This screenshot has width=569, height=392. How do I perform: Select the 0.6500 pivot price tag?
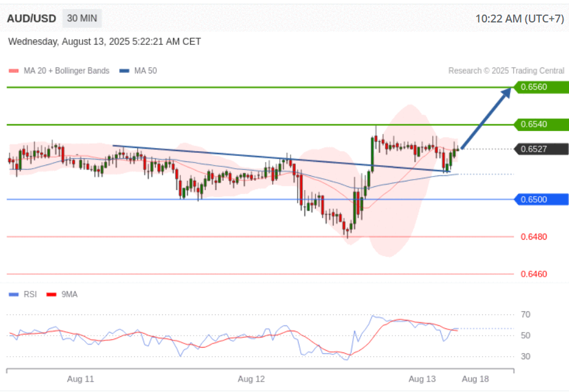click(x=541, y=199)
